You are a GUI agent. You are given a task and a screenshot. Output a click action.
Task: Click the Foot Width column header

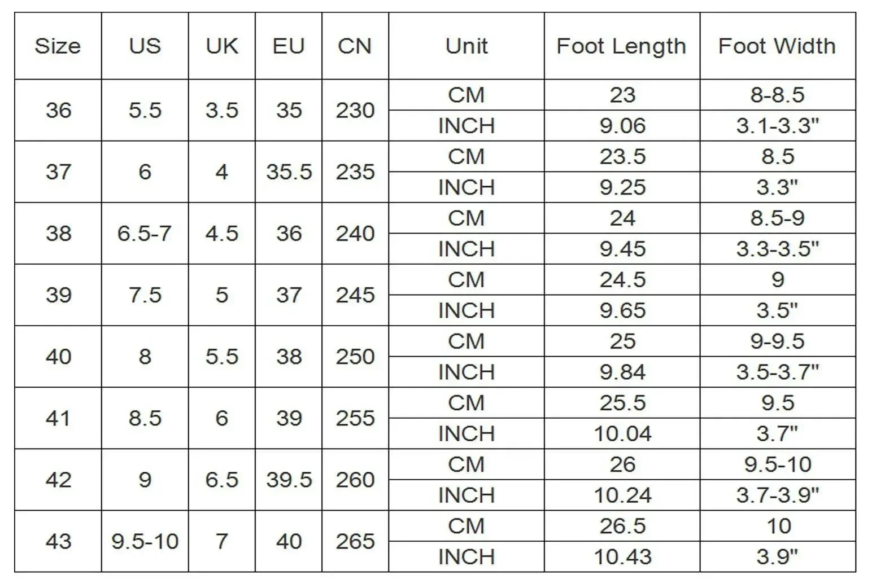click(x=777, y=46)
